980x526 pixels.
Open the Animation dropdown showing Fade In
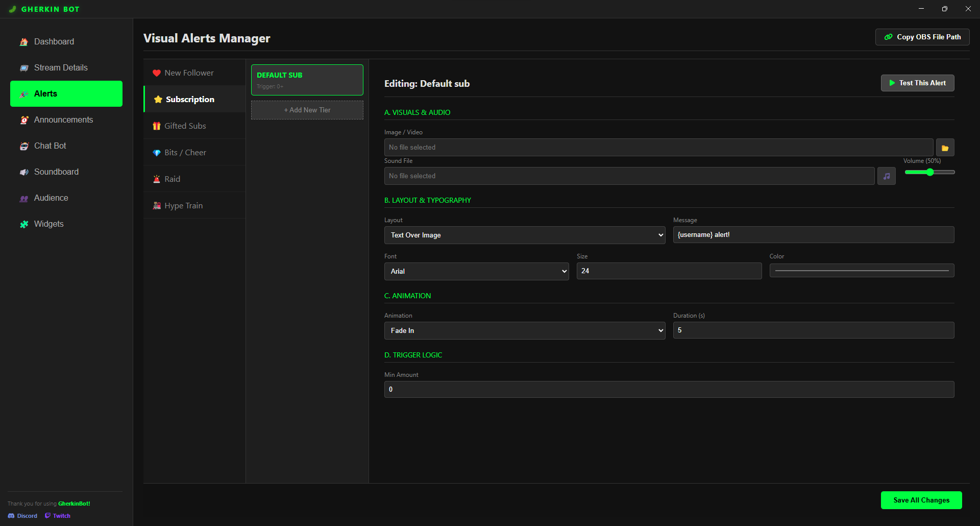pyautogui.click(x=524, y=330)
